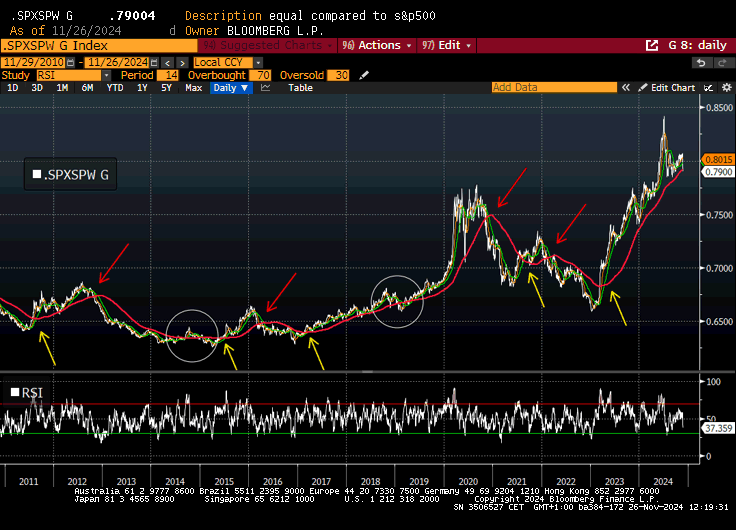Click 0.8500 axis tick label
Screen dimensions: 736x530
[720, 108]
